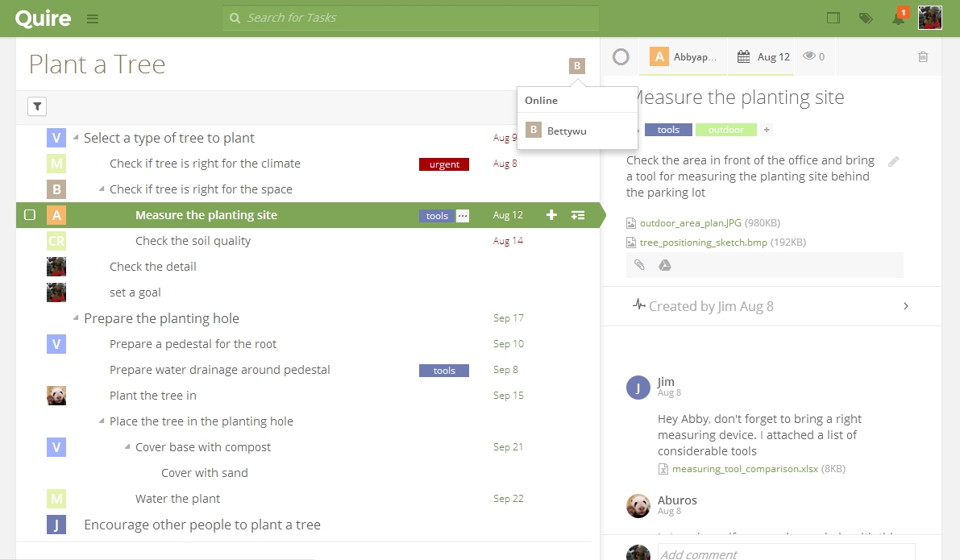Add a subtask with the indent-plus icon

578,215
